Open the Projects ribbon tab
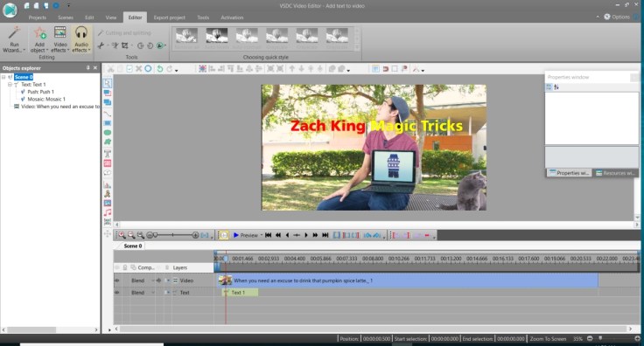 [x=38, y=17]
